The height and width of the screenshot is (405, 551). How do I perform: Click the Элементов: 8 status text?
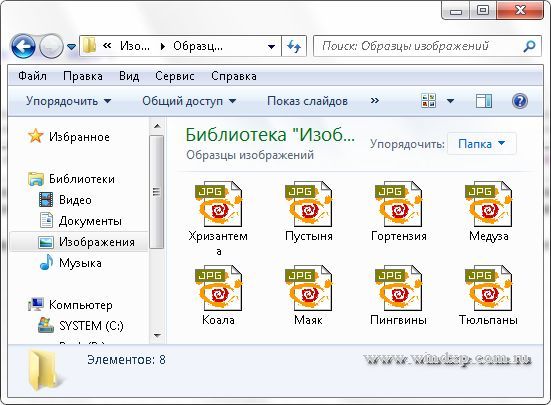point(126,360)
